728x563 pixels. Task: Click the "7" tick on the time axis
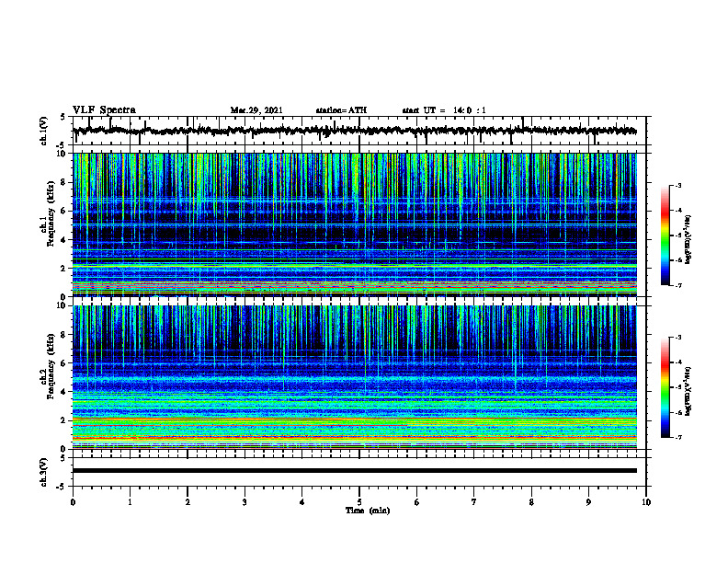pos(474,502)
